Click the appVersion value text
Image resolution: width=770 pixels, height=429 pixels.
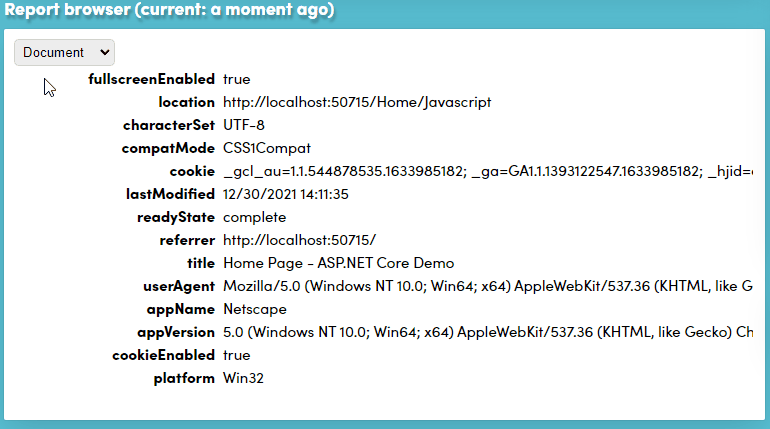tap(488, 332)
